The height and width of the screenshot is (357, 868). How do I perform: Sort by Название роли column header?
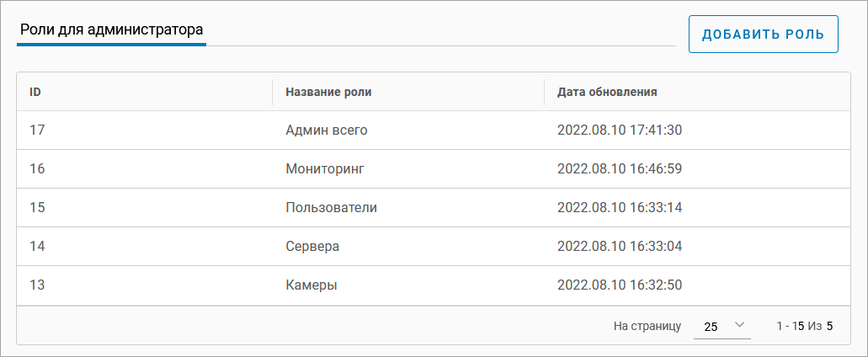(x=328, y=92)
